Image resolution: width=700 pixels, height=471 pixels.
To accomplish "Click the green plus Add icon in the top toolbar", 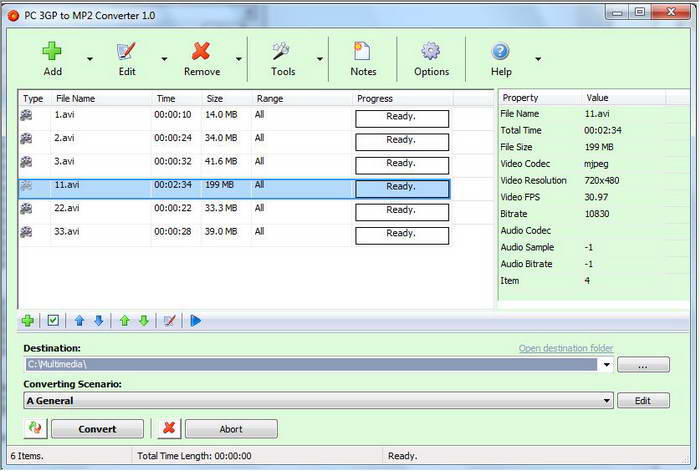I will [x=52, y=51].
